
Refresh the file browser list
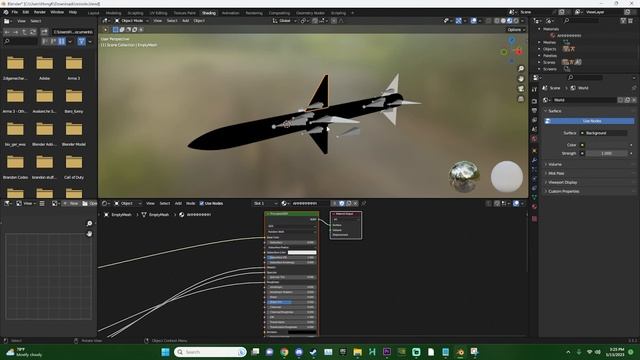coord(33,32)
